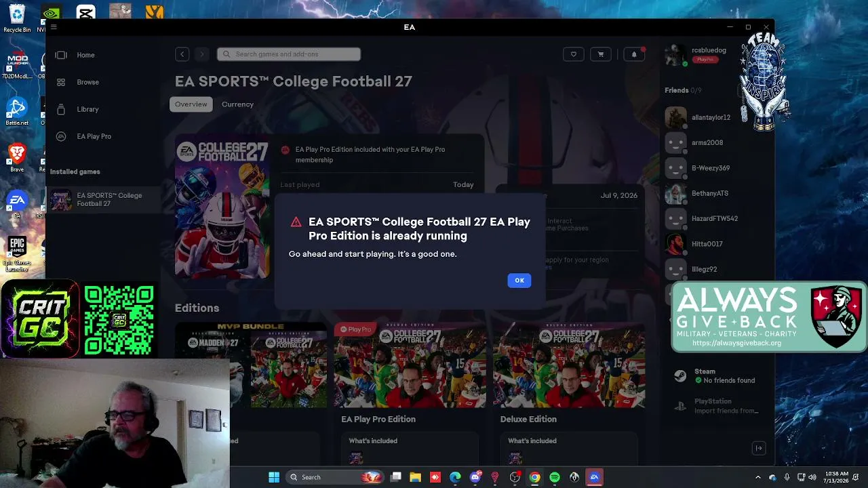Open EA Play Pro Edition card image
868x488 pixels.
[410, 365]
